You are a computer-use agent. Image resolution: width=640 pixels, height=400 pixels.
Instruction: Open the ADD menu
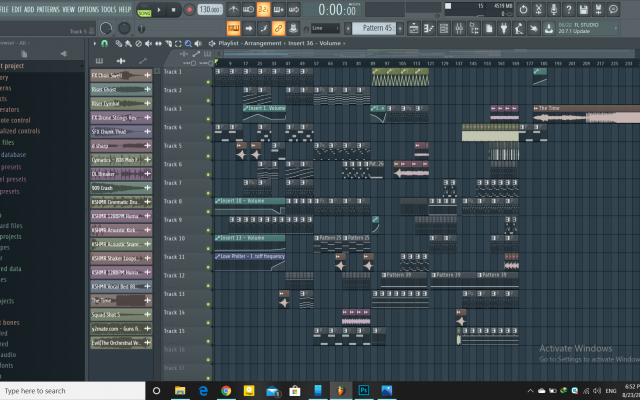29,9
